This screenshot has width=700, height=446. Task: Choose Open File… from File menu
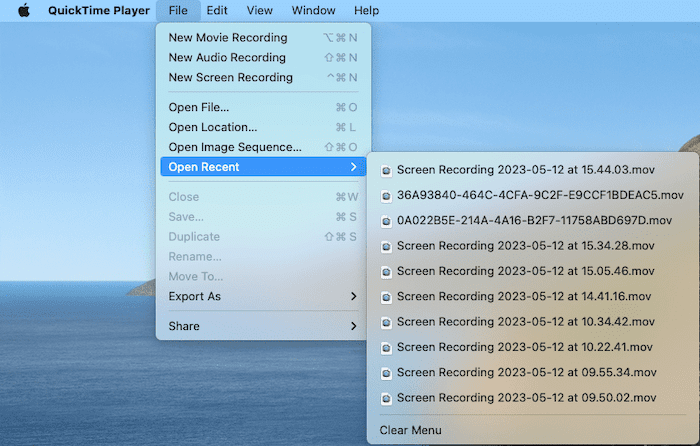(198, 107)
